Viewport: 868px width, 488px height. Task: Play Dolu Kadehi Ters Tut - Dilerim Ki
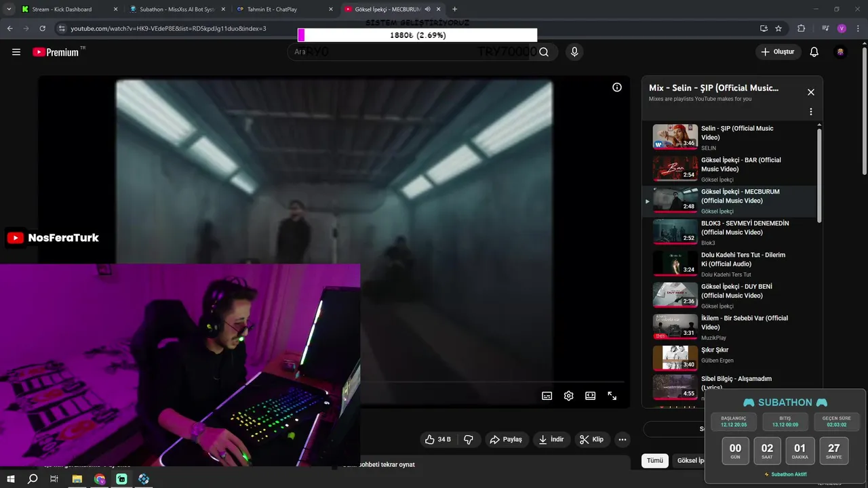tap(729, 264)
